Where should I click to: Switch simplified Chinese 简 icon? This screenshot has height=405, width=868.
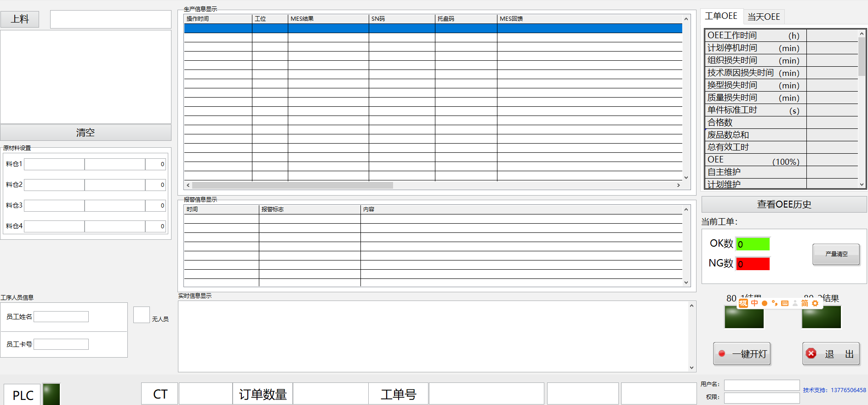pos(805,303)
